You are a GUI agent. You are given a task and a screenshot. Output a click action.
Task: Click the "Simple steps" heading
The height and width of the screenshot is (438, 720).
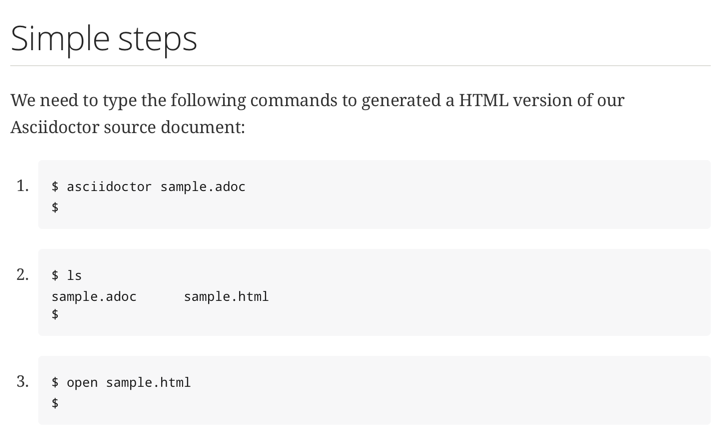[104, 38]
